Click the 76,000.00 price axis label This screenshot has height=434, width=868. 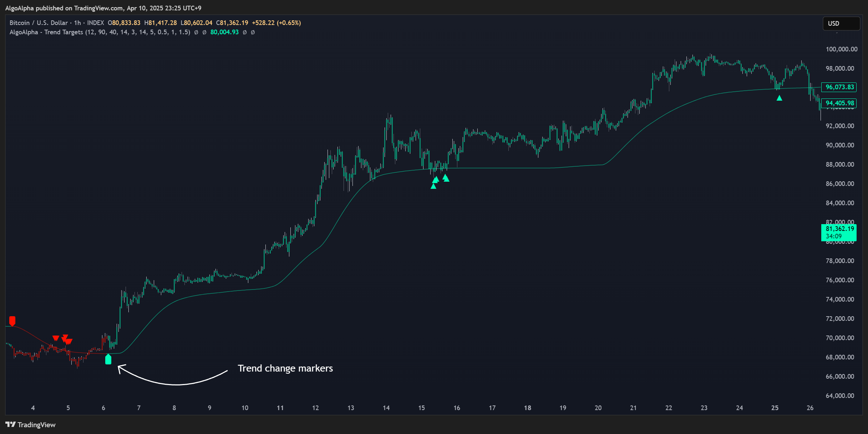(840, 280)
